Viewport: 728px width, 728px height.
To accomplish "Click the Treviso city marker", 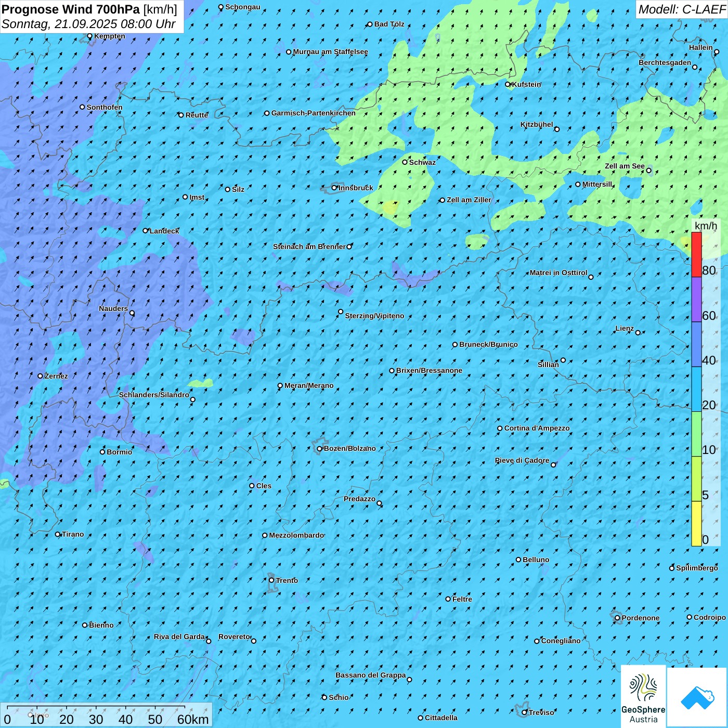I will [525, 712].
